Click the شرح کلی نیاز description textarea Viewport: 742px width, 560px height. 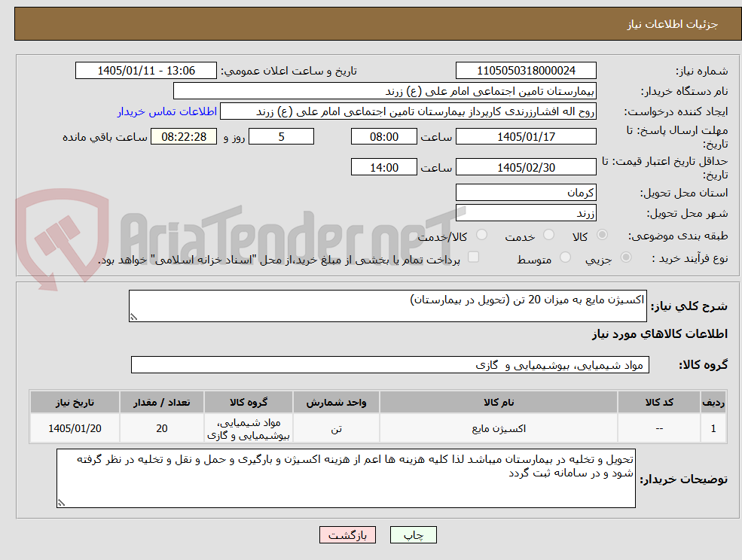tap(387, 306)
